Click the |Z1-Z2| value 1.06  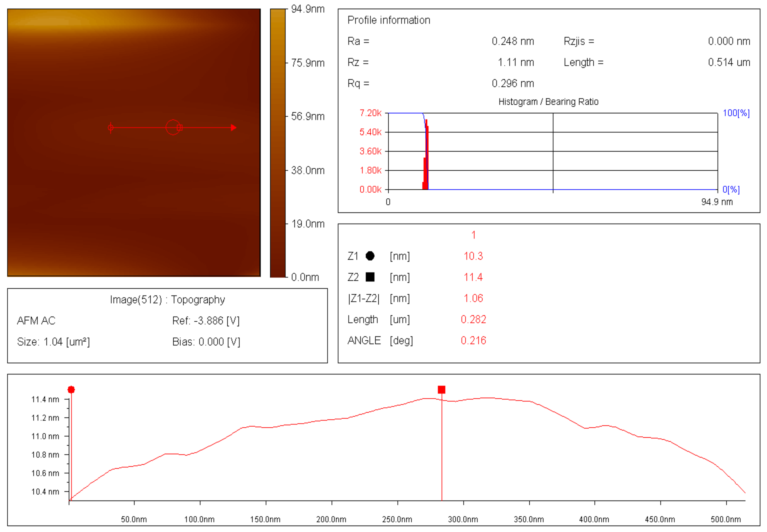click(473, 298)
